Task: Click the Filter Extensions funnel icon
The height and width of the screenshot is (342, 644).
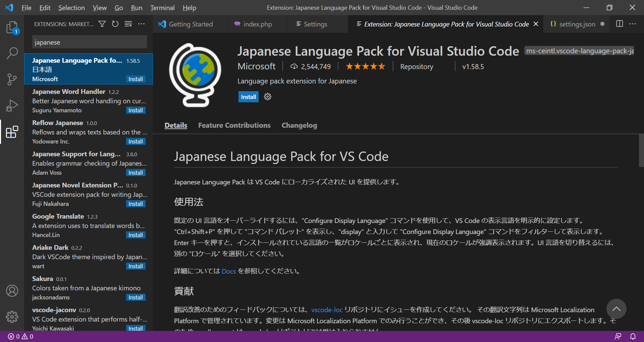Action: click(x=102, y=24)
